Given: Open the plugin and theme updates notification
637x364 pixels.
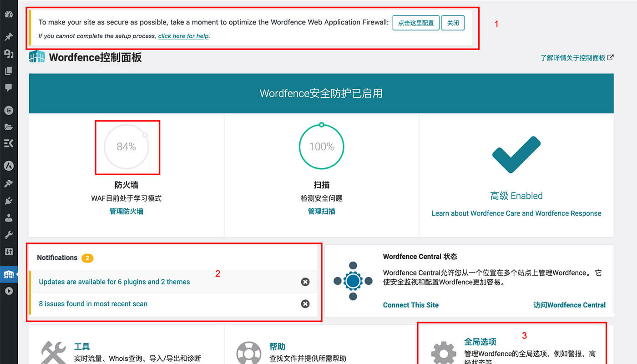Looking at the screenshot, I should point(114,282).
